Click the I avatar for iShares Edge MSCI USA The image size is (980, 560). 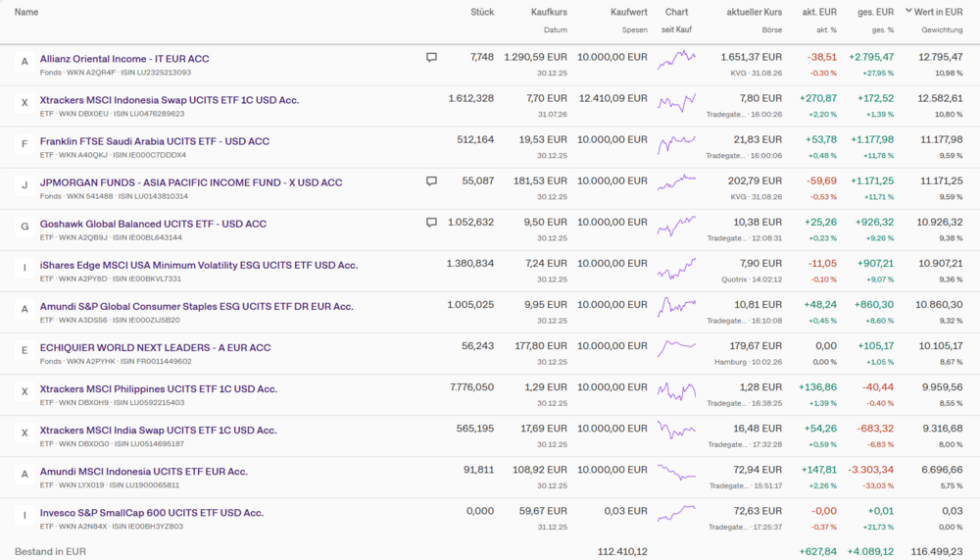point(24,268)
